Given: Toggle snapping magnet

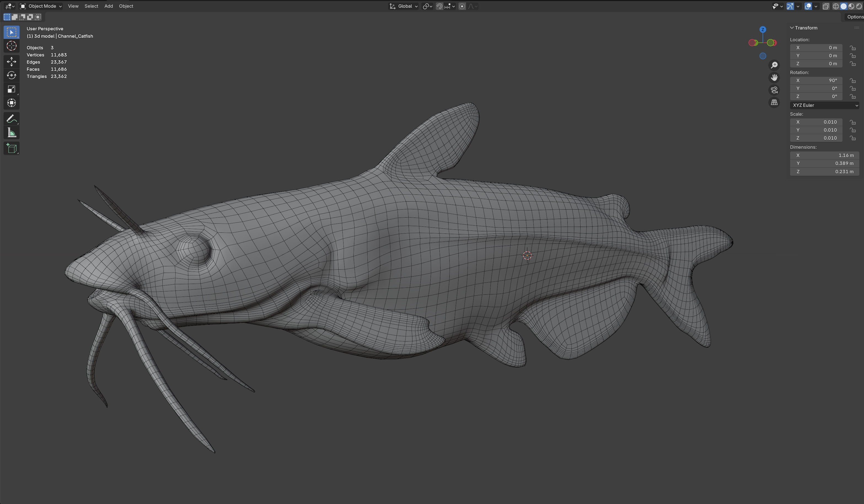Looking at the screenshot, I should coord(439,6).
